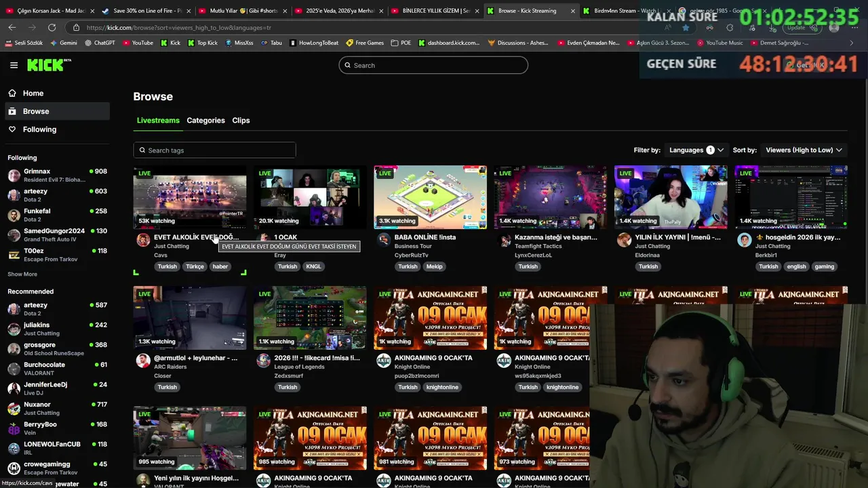Image resolution: width=868 pixels, height=488 pixels.
Task: Click the Kick logo
Action: (49, 65)
